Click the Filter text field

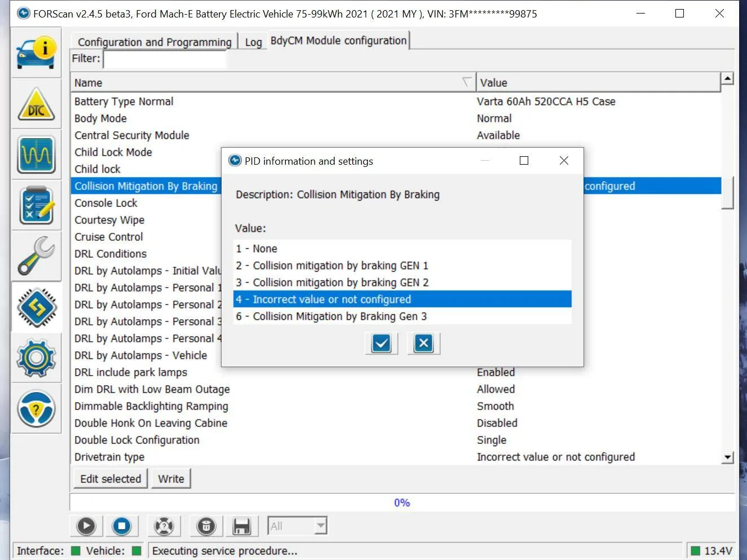point(165,59)
